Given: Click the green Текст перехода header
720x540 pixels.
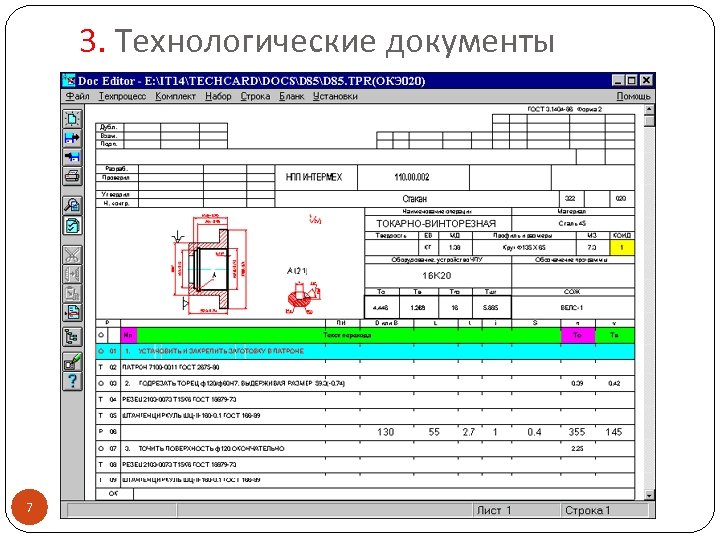Looking at the screenshot, I should [348, 335].
